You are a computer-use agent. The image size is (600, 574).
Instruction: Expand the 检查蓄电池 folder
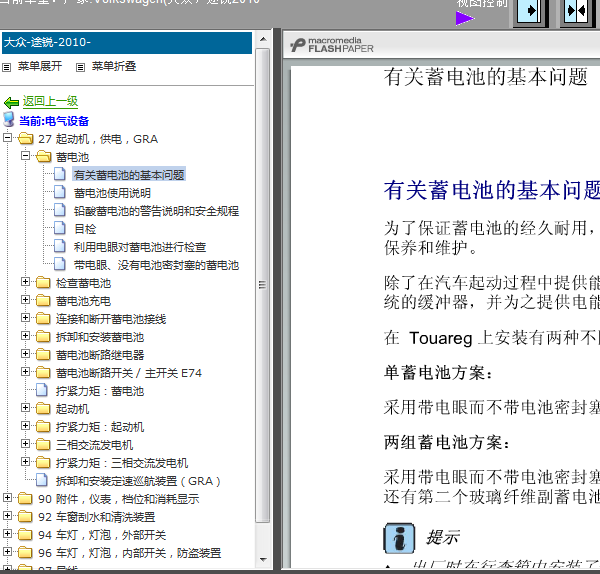click(25, 282)
